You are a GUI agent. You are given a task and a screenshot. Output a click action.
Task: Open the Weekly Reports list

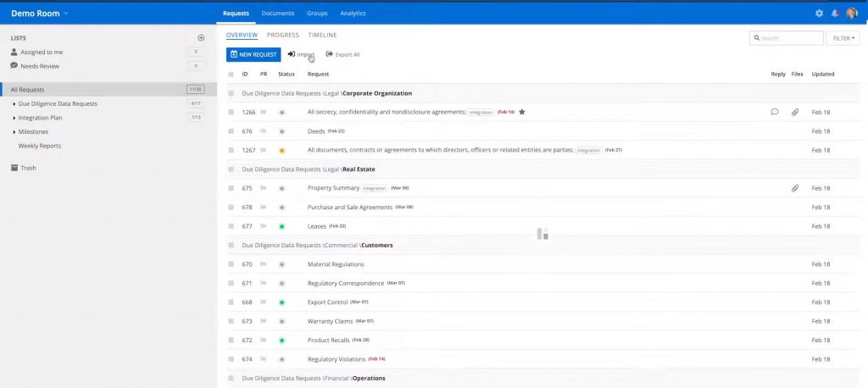(40, 146)
